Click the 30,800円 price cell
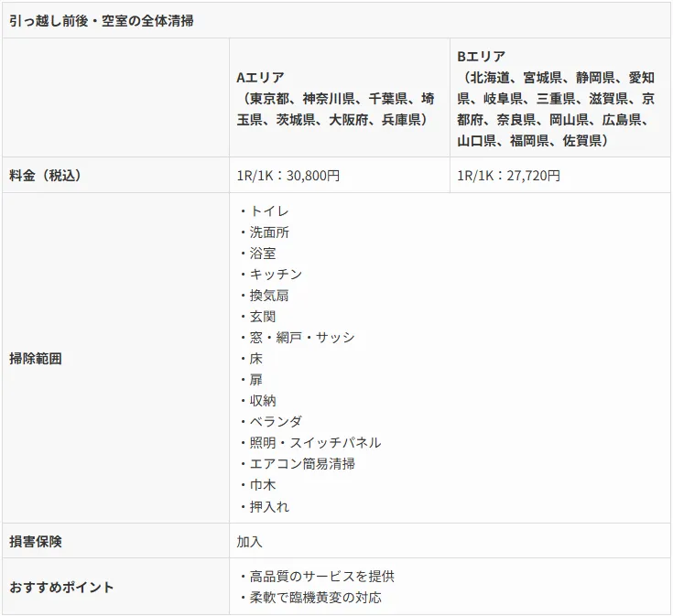The image size is (673, 616). click(x=288, y=175)
